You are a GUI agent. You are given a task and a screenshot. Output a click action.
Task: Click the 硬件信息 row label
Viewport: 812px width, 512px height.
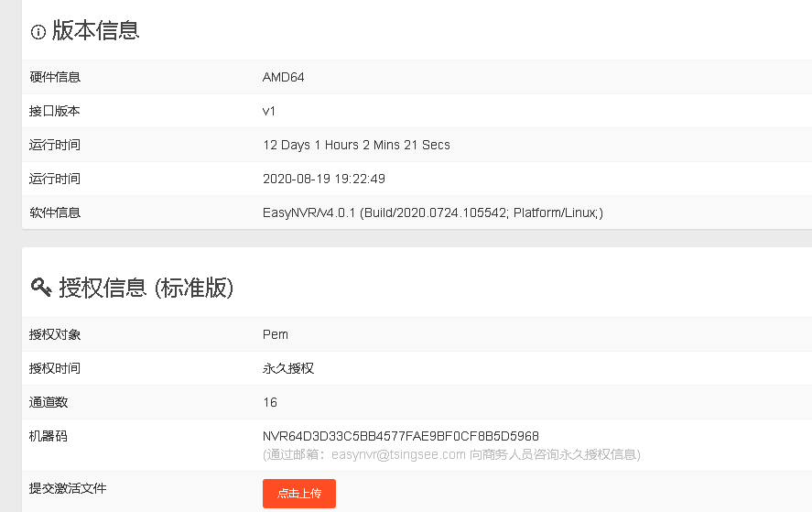55,77
